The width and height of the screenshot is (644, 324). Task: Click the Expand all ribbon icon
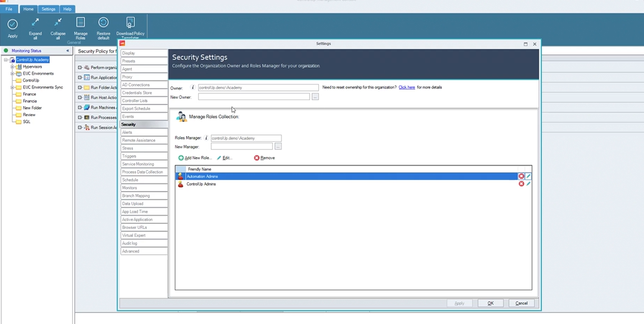35,22
